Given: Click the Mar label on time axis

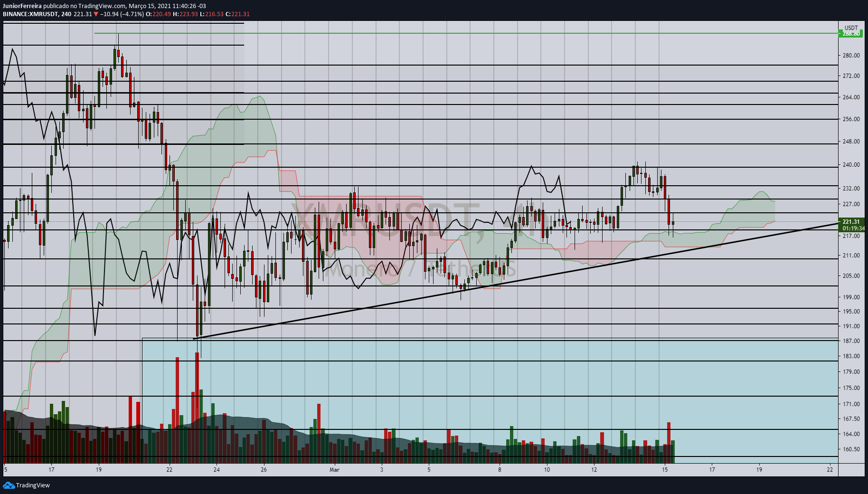Looking at the screenshot, I should [x=335, y=470].
